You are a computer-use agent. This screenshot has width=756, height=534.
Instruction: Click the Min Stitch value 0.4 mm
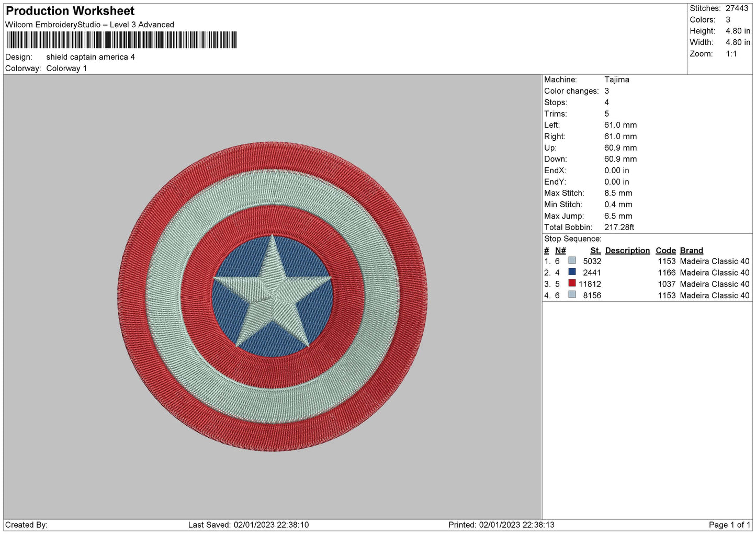pyautogui.click(x=618, y=204)
